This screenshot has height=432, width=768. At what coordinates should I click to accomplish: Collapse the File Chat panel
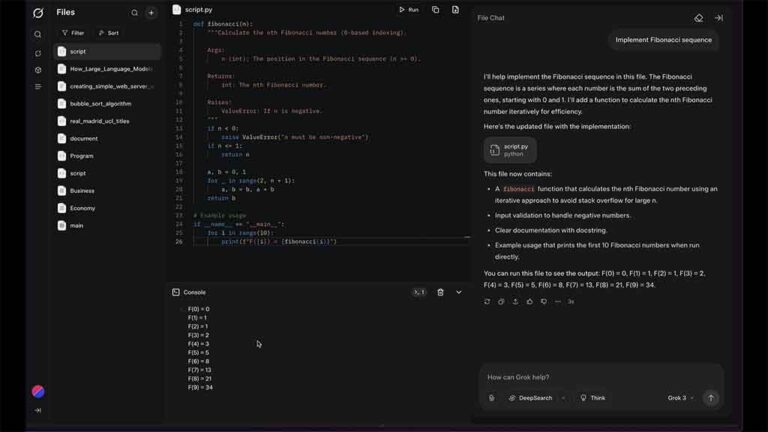[x=718, y=18]
